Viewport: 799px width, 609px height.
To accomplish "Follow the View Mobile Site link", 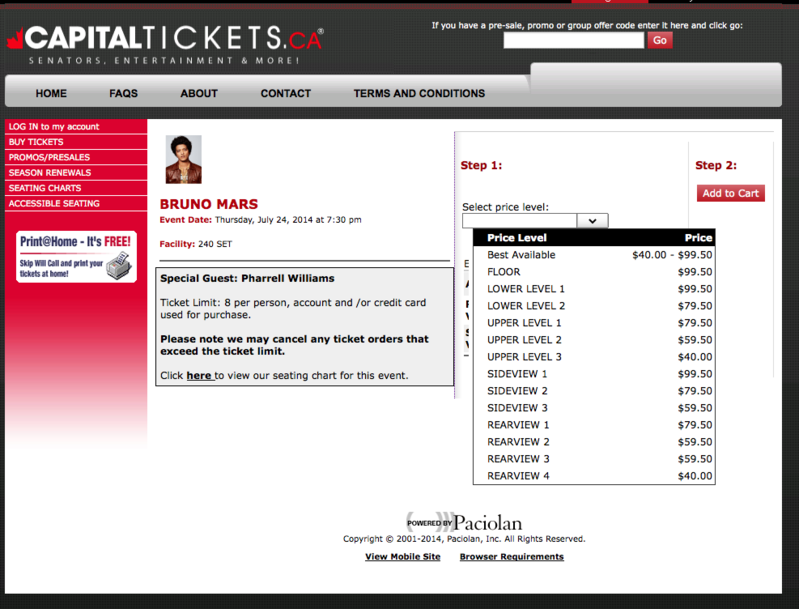I will (402, 557).
